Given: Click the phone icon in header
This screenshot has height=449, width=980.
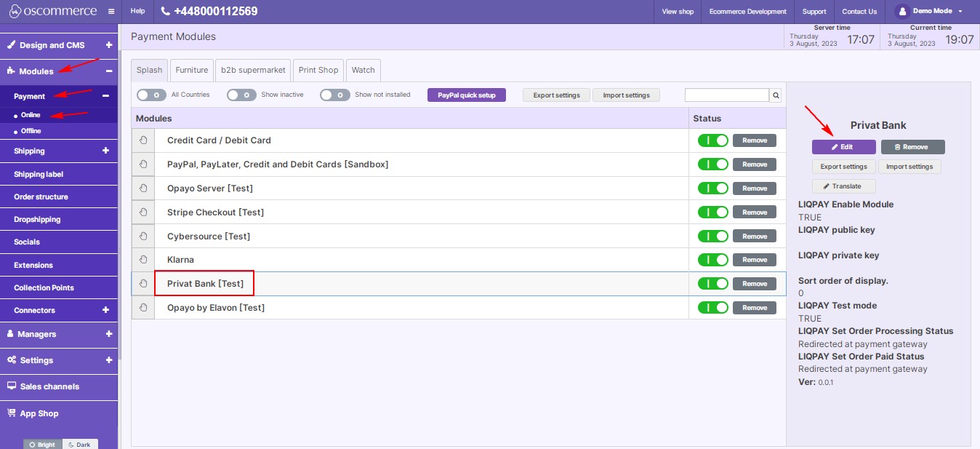Looking at the screenshot, I should 165,12.
